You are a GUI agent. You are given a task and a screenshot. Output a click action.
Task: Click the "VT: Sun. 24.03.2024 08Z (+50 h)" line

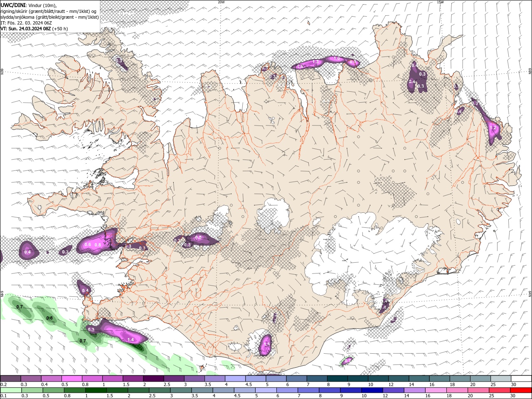(34, 29)
